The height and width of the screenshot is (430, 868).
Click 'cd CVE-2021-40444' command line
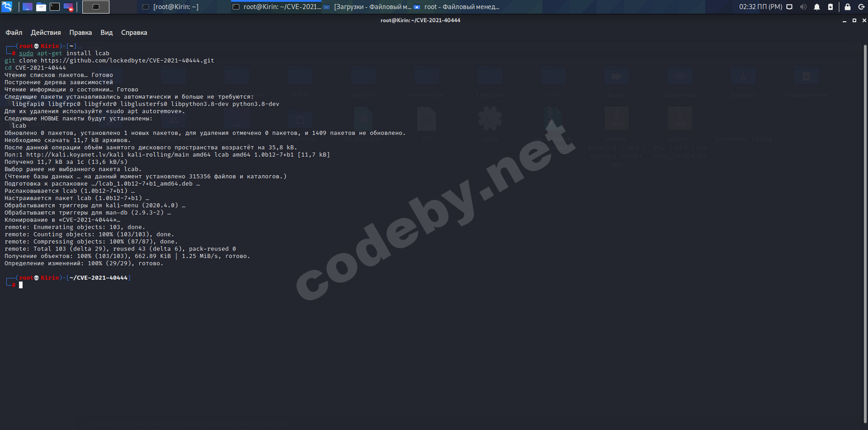(35, 68)
